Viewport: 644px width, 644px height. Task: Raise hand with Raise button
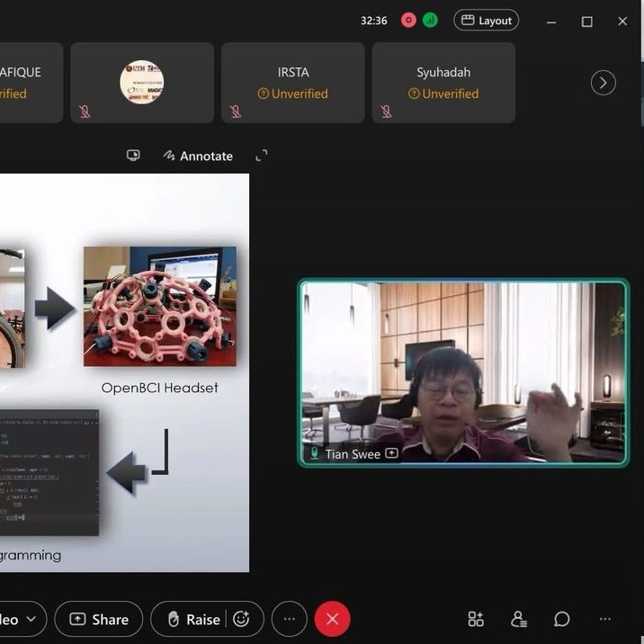coord(194,619)
